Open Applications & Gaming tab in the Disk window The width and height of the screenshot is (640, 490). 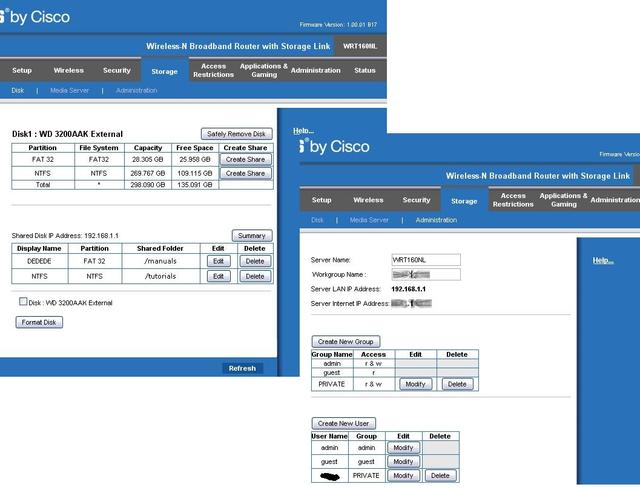tap(264, 70)
